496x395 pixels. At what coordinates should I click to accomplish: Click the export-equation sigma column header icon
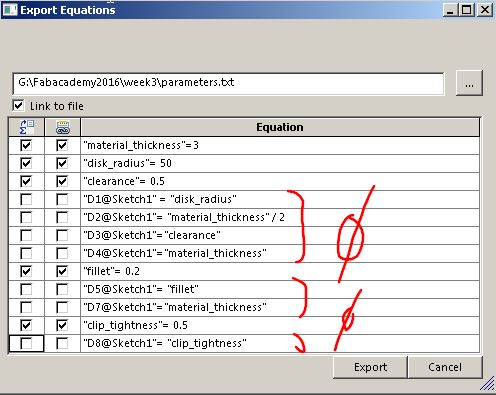pyautogui.click(x=26, y=127)
